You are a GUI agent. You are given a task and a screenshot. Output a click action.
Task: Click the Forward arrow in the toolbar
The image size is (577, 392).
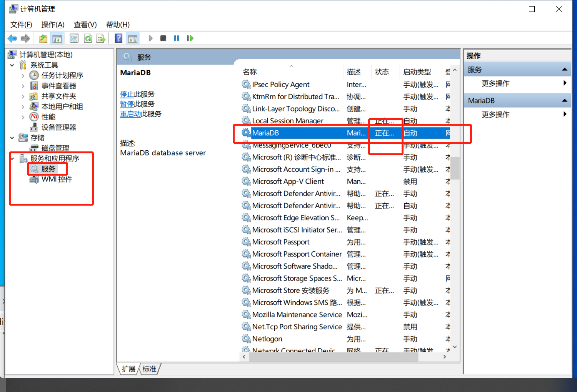point(25,38)
